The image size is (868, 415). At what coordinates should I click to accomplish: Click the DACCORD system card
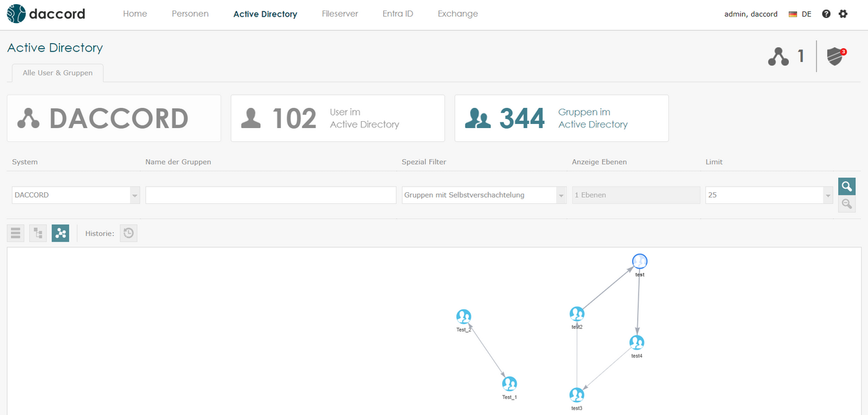[x=113, y=118]
